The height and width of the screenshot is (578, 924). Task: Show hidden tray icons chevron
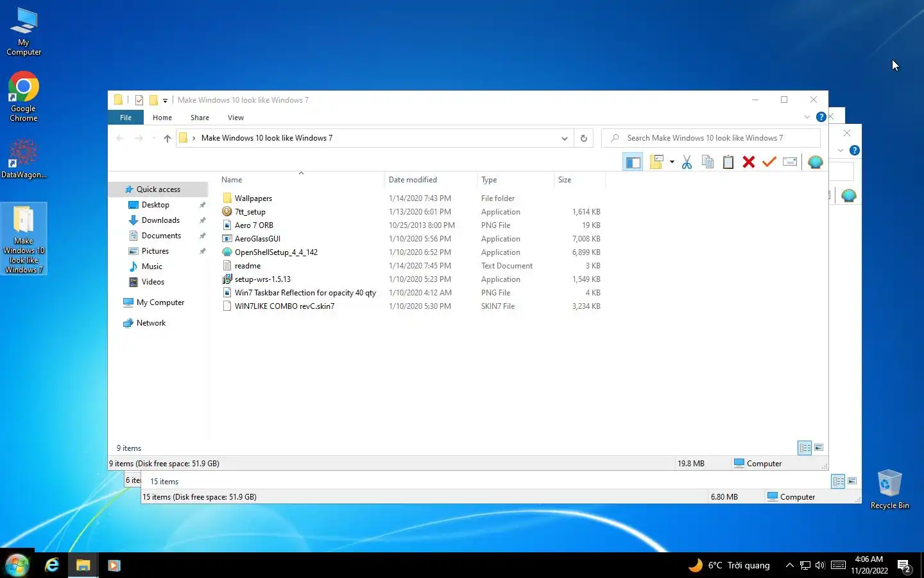[790, 565]
